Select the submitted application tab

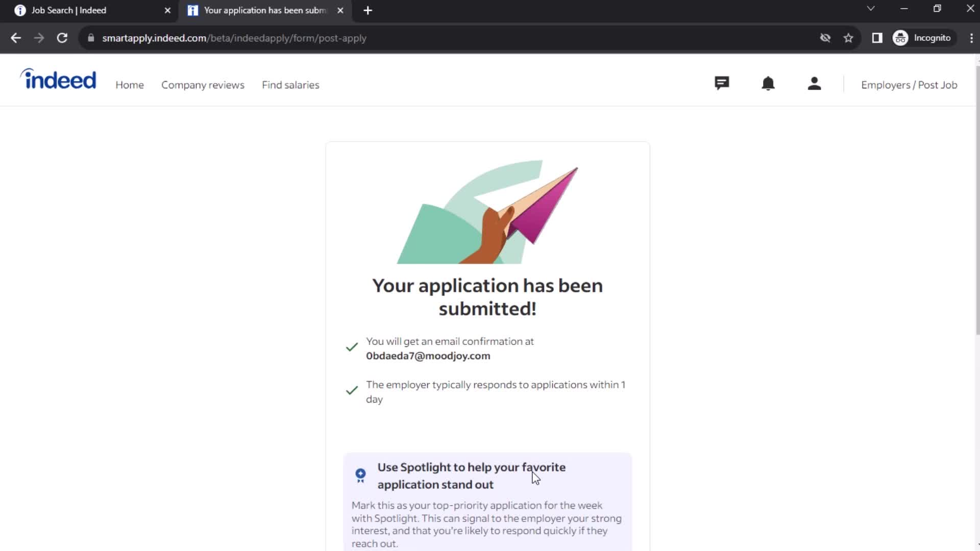coord(264,10)
